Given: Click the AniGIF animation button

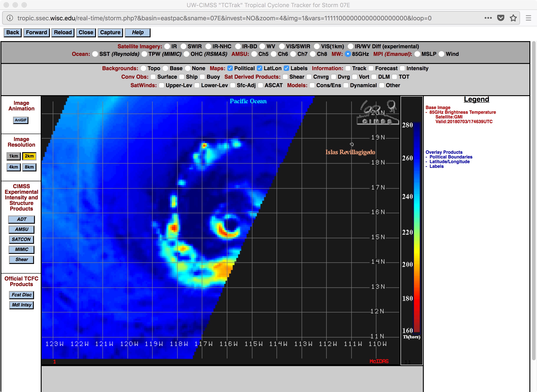Looking at the screenshot, I should click(21, 120).
